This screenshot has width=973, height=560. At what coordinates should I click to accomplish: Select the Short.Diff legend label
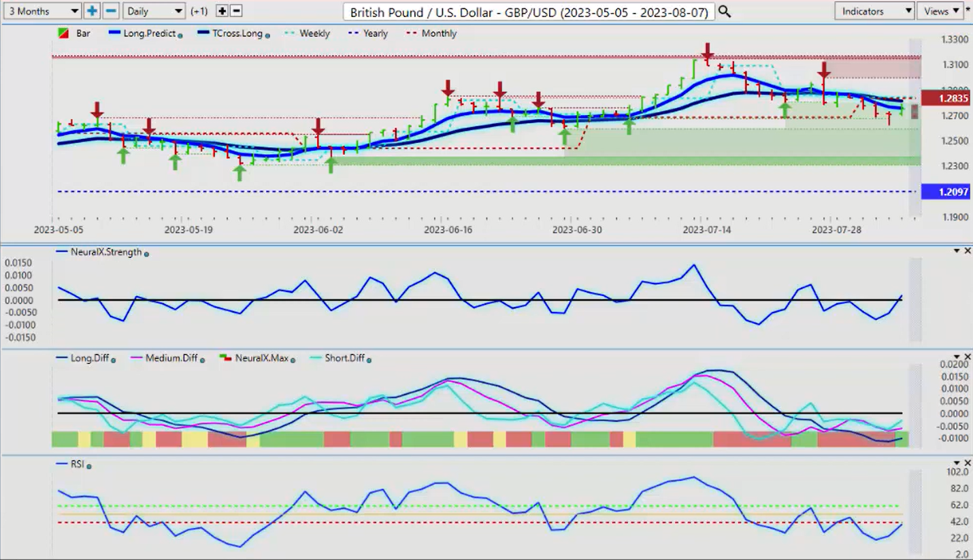[346, 358]
